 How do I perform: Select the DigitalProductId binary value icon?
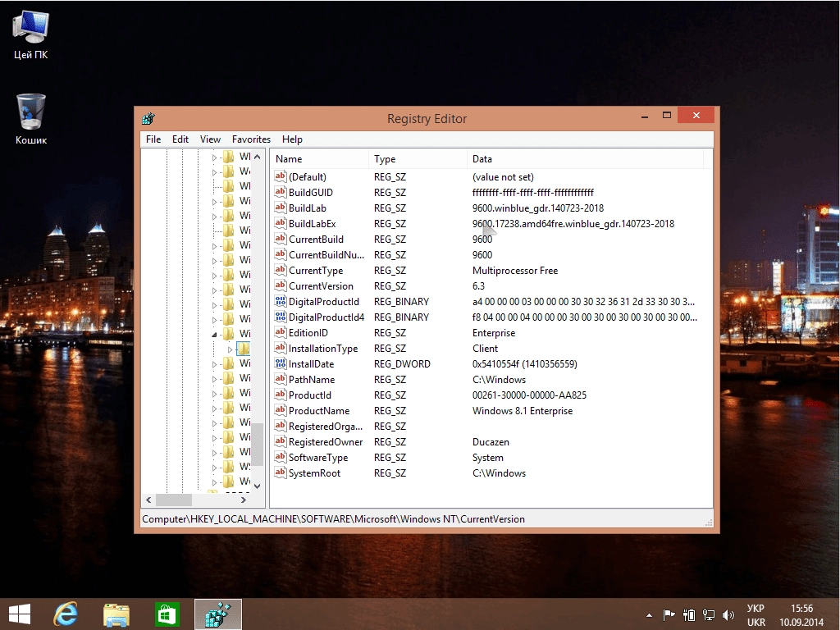pos(281,301)
